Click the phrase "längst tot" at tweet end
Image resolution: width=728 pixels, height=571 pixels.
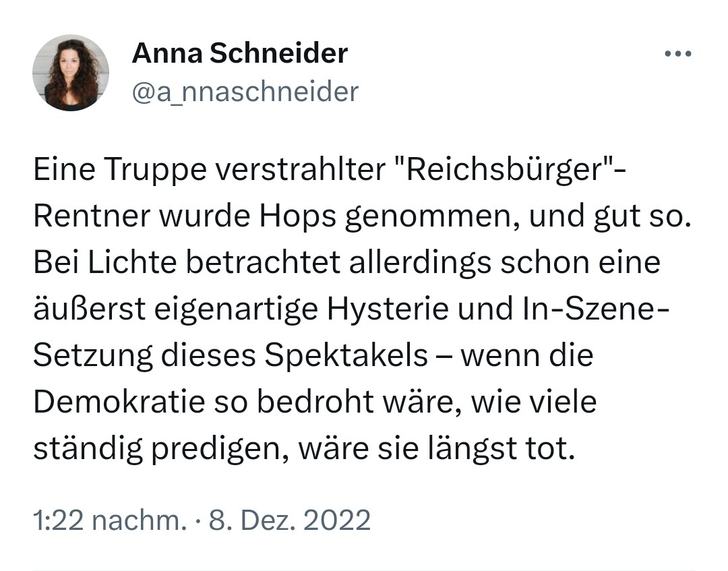pyautogui.click(x=501, y=448)
